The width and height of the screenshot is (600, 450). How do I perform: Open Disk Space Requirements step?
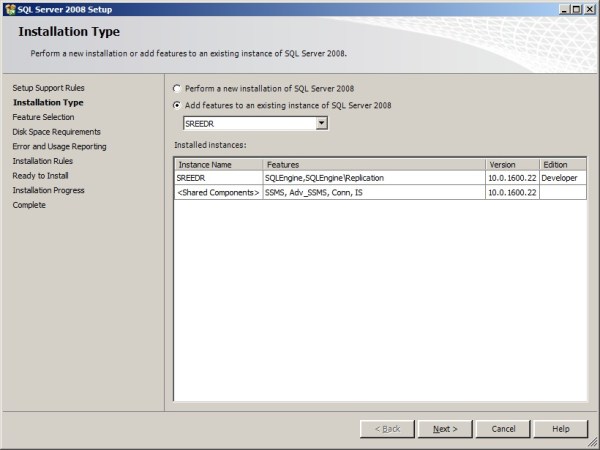coord(56,132)
